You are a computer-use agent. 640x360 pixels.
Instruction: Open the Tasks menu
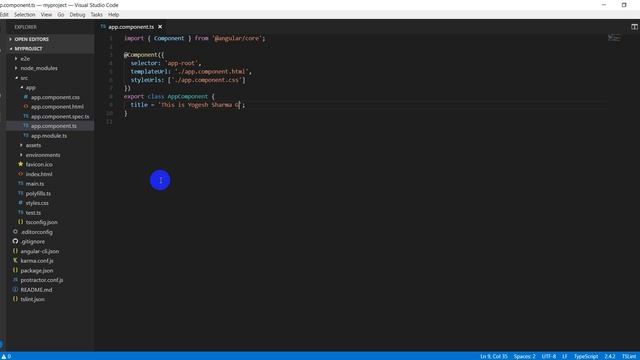(x=96, y=15)
